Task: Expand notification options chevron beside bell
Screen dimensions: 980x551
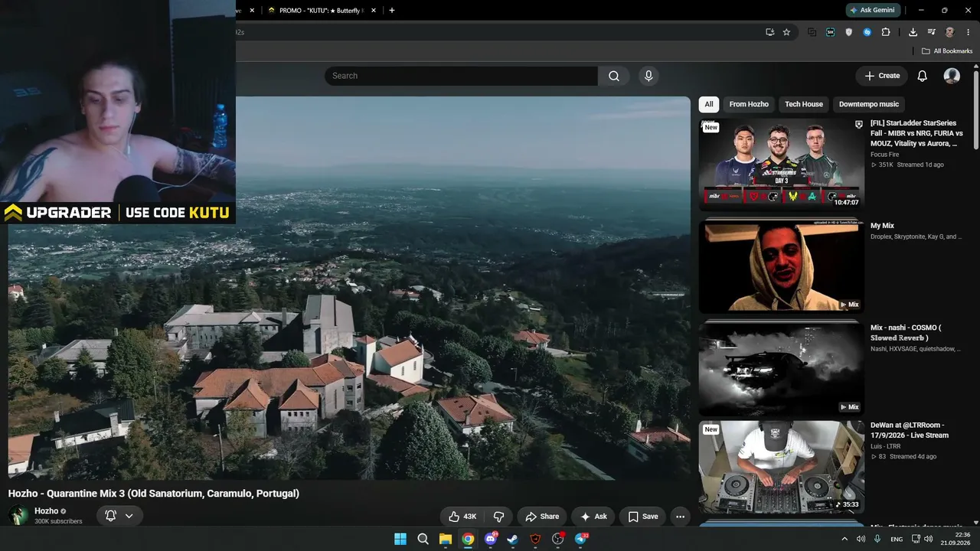Action: pos(129,516)
